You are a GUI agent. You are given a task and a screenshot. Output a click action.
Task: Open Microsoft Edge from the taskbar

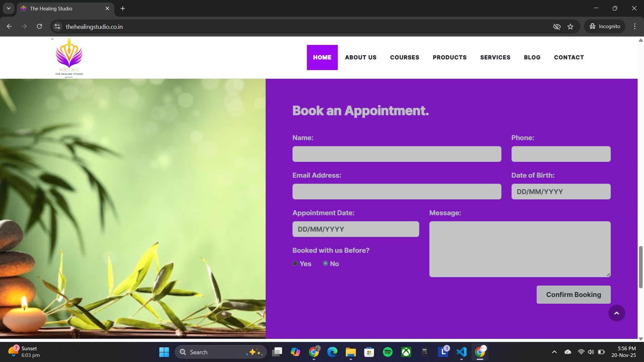[x=332, y=352]
